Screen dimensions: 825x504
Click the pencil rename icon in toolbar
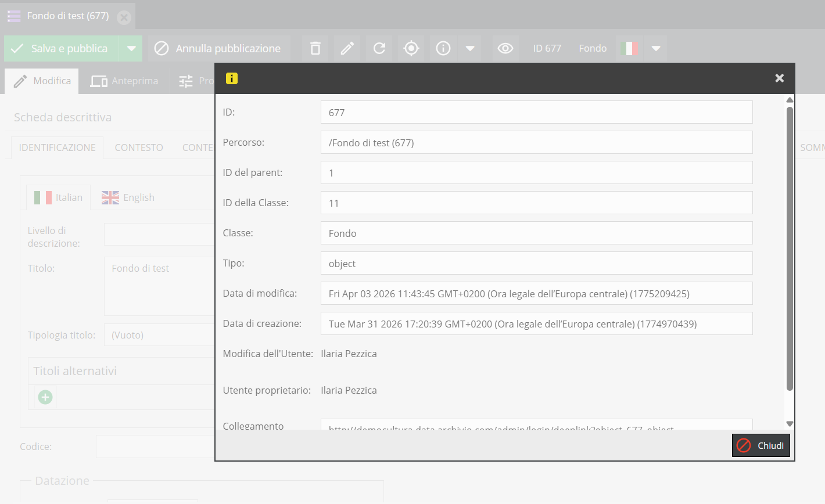(347, 49)
